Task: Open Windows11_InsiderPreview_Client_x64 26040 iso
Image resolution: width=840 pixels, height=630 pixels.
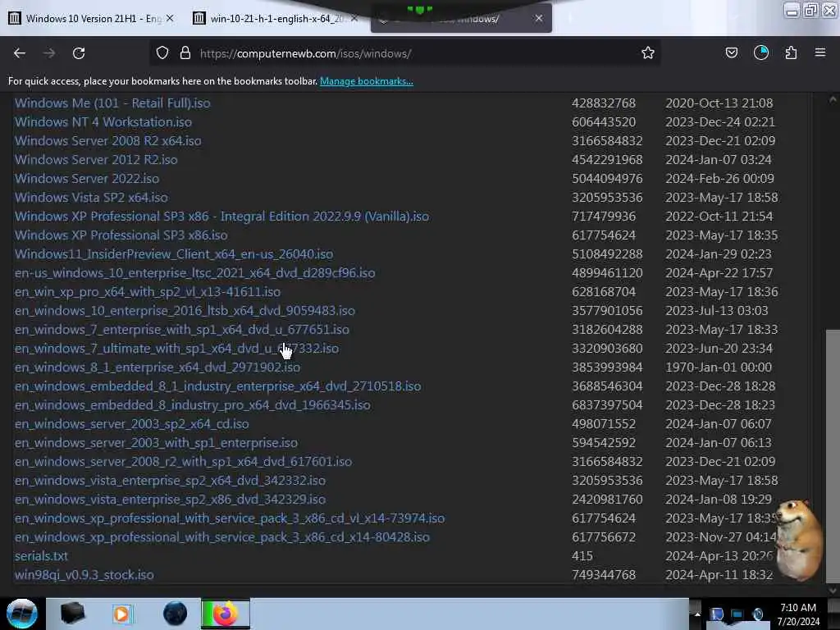Action: click(x=174, y=254)
